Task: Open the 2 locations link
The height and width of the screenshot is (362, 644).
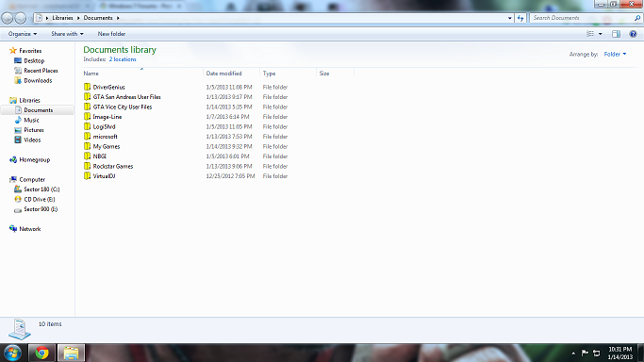Action: [123, 59]
